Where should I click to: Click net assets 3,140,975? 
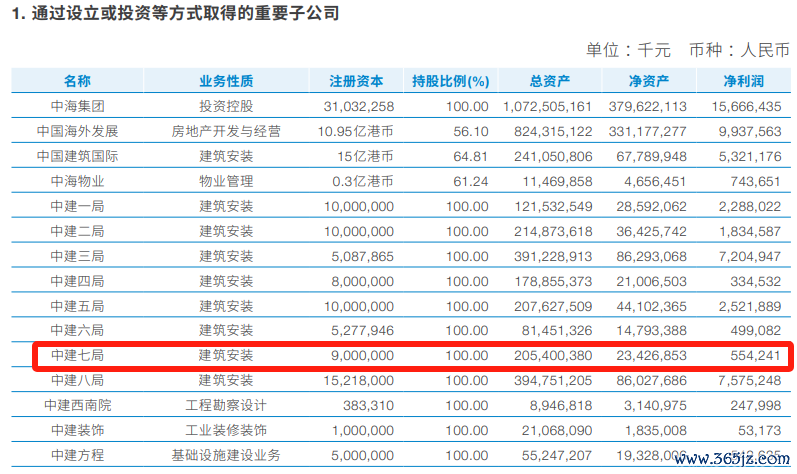pyautogui.click(x=656, y=405)
